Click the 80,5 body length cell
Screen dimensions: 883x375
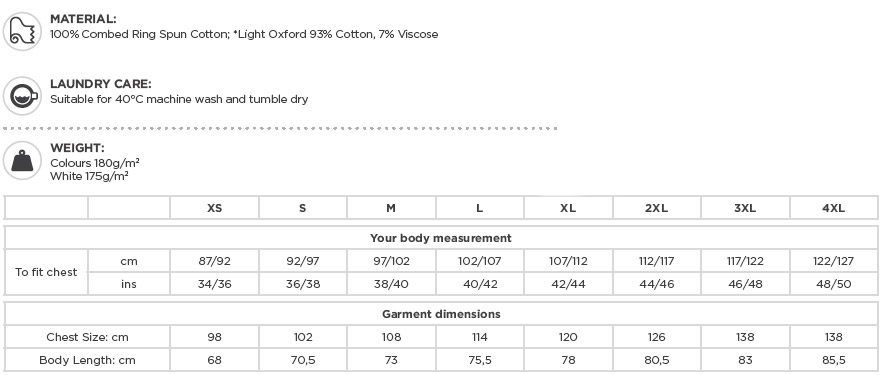657,360
